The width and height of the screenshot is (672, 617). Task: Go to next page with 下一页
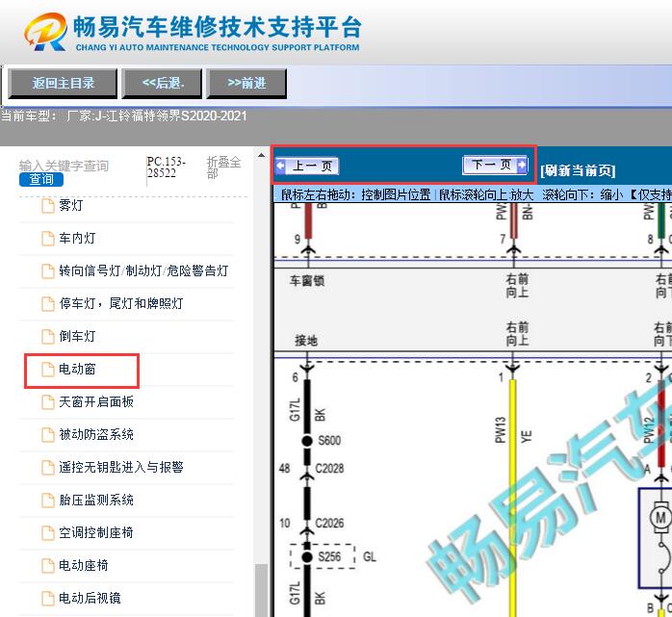495,165
